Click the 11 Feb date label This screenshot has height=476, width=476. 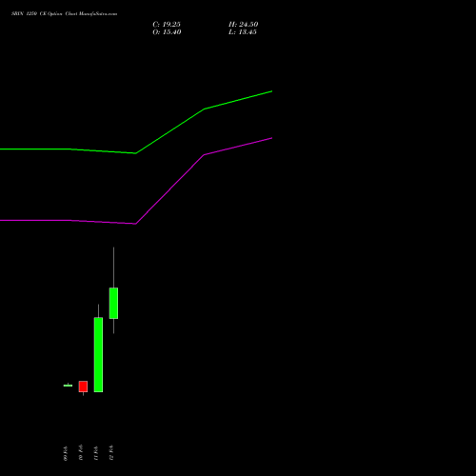96,453
